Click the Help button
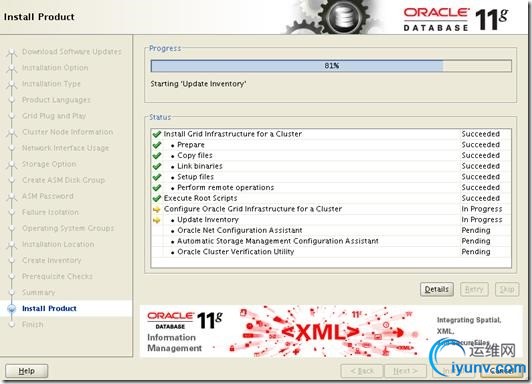Screen dimensions: 532x384 pyautogui.click(x=26, y=371)
